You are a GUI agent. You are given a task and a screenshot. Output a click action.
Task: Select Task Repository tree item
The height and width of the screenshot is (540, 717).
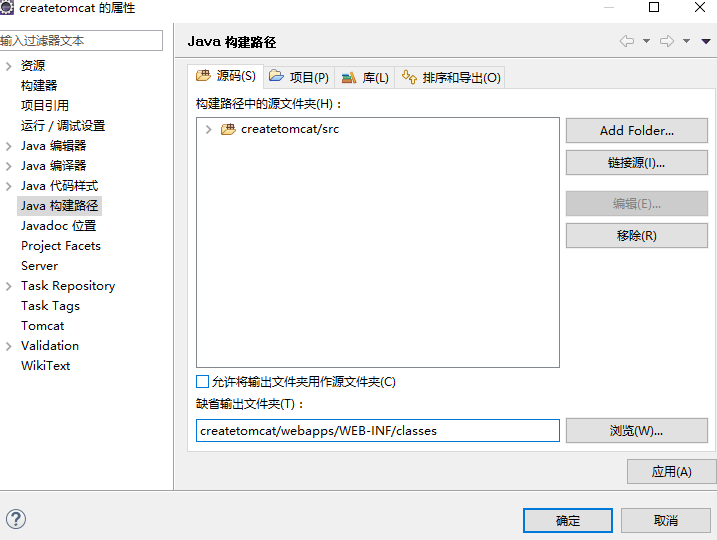[x=68, y=286]
